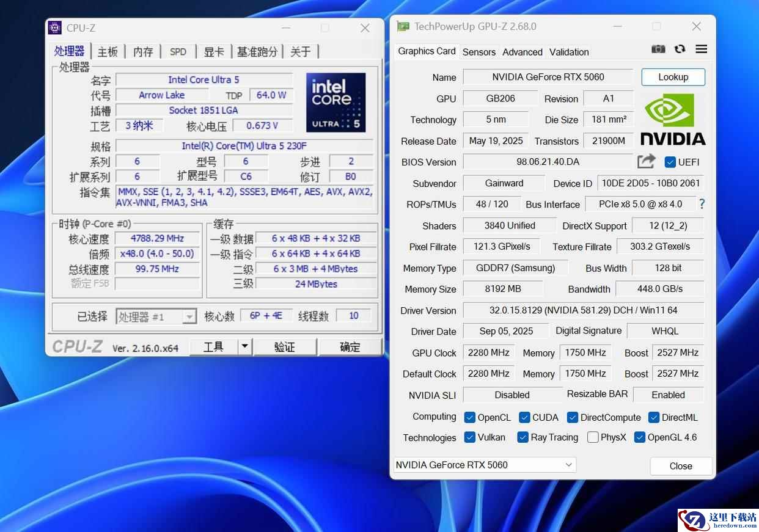Enable the PhysX checkbox
This screenshot has width=759, height=532.
(x=593, y=437)
